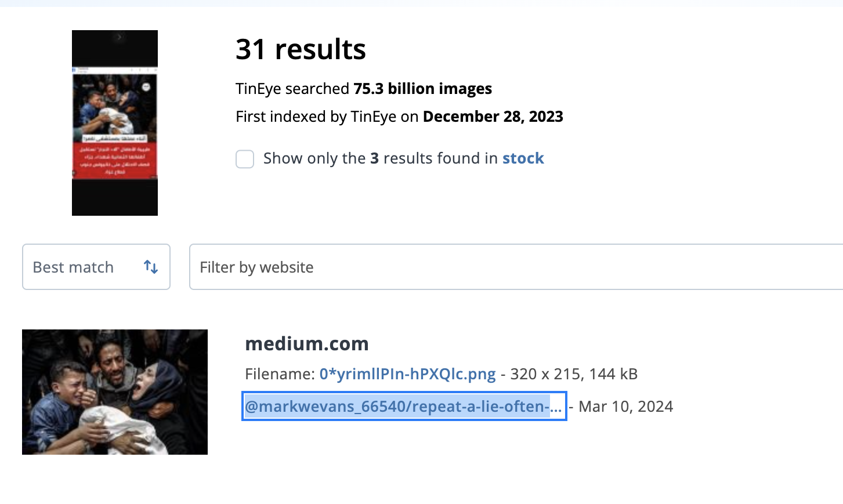Tick the stock results only checkbox
The width and height of the screenshot is (843, 504).
tap(245, 159)
